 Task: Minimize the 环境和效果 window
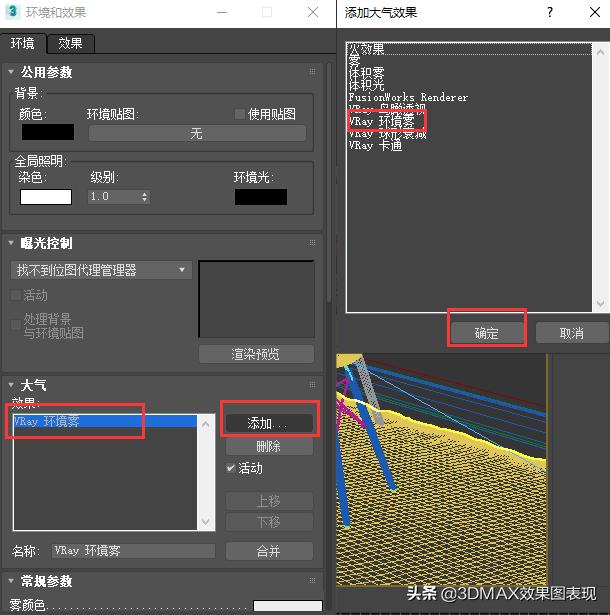(222, 12)
